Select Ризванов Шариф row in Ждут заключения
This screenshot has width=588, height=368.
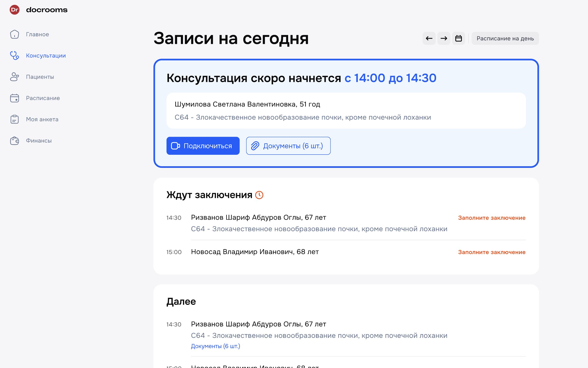(x=346, y=223)
